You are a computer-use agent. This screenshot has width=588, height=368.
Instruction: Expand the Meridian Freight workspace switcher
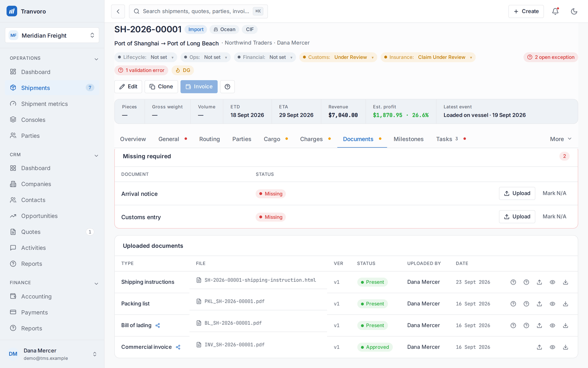pos(52,36)
